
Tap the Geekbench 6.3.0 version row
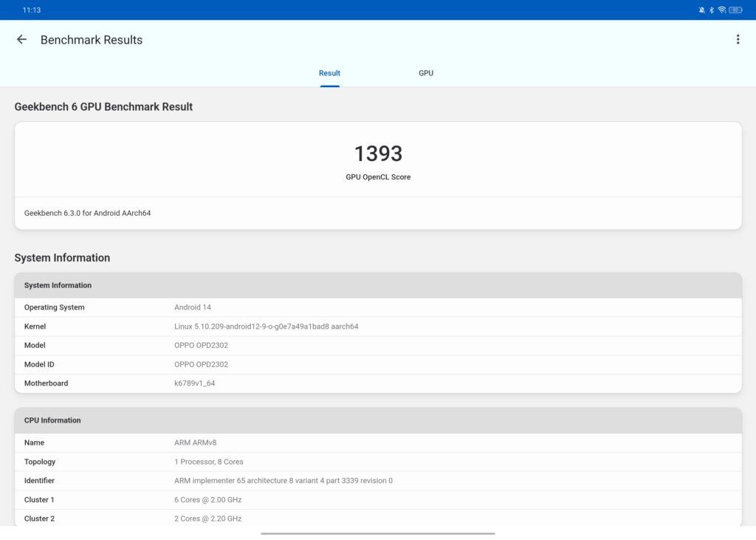click(x=378, y=213)
